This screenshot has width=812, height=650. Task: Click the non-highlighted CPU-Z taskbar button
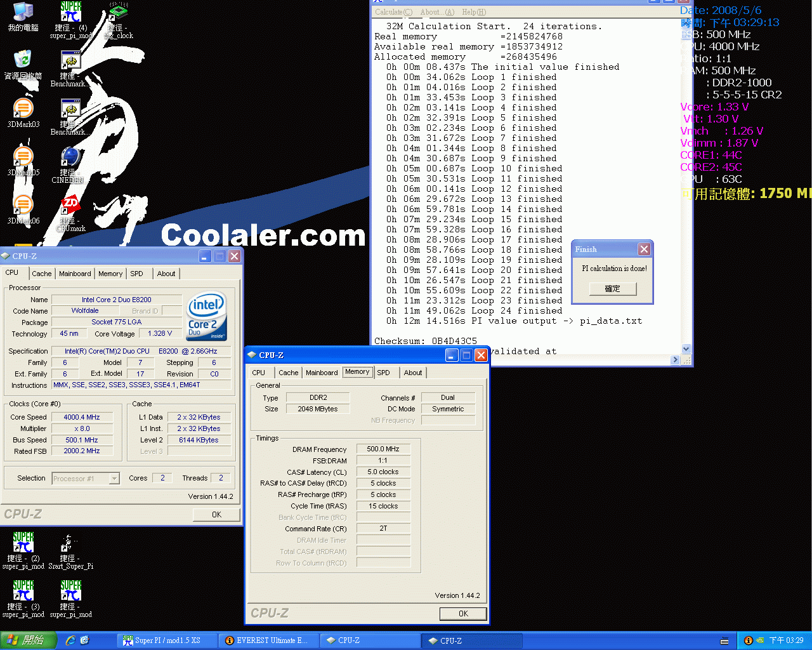[370, 640]
